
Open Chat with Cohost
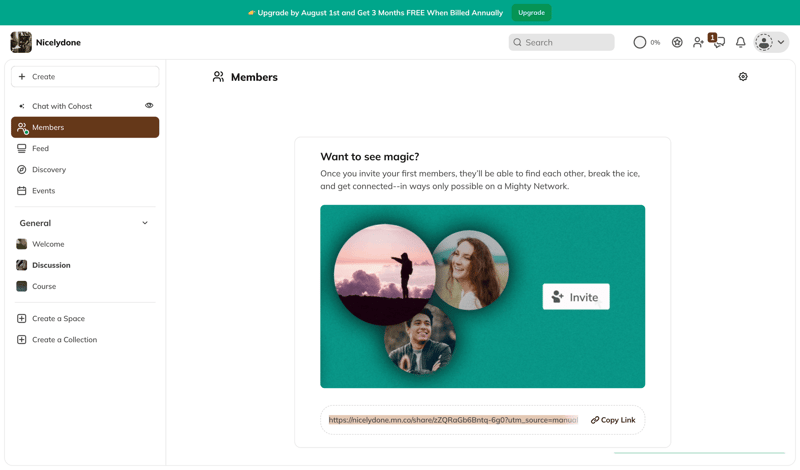point(62,106)
